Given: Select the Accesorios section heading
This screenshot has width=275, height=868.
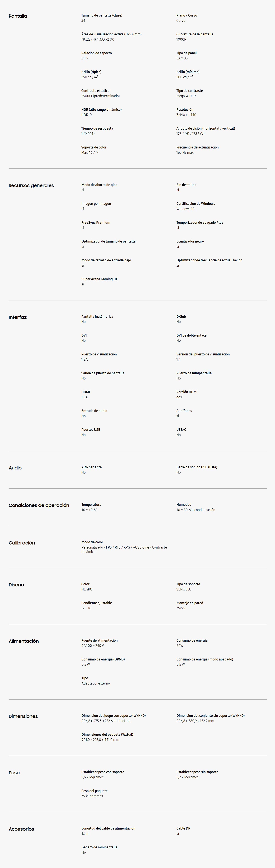Looking at the screenshot, I should (x=21, y=829).
